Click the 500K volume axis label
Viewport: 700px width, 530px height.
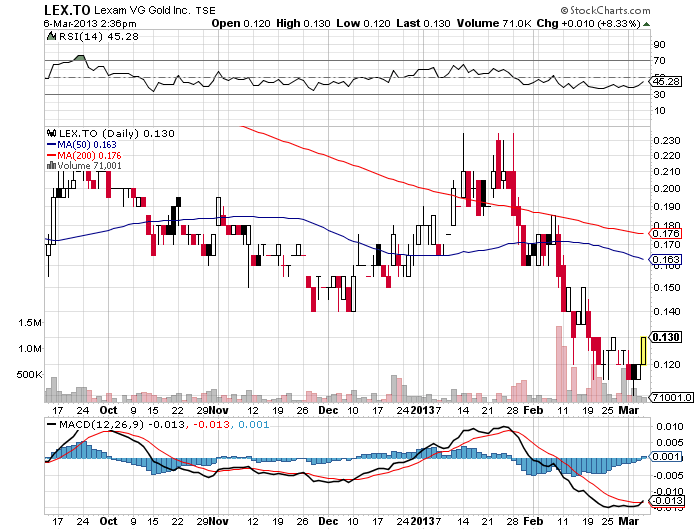click(x=29, y=375)
